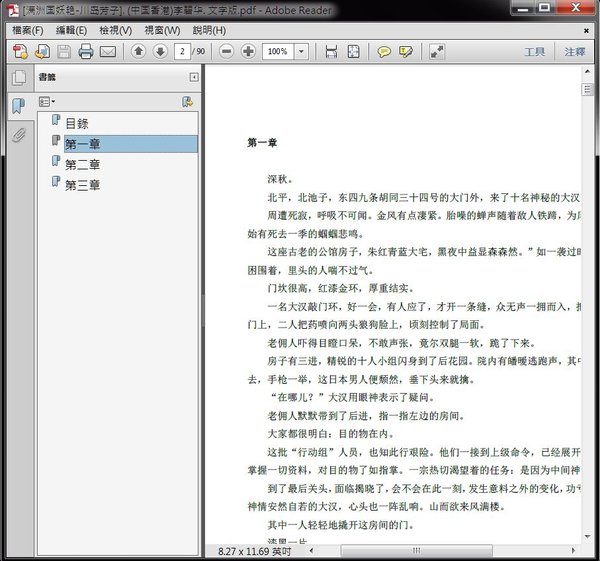Toggle read mode full-screen view
The width and height of the screenshot is (600, 561).
438,52
